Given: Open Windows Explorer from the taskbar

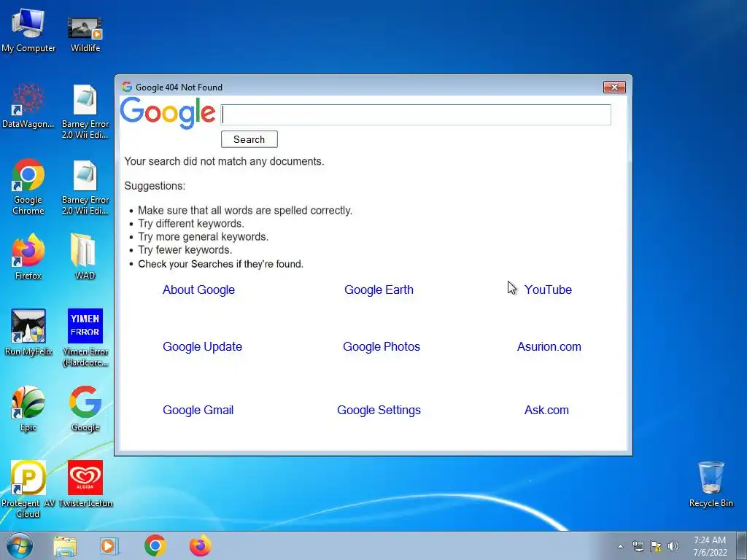Looking at the screenshot, I should pyautogui.click(x=65, y=546).
